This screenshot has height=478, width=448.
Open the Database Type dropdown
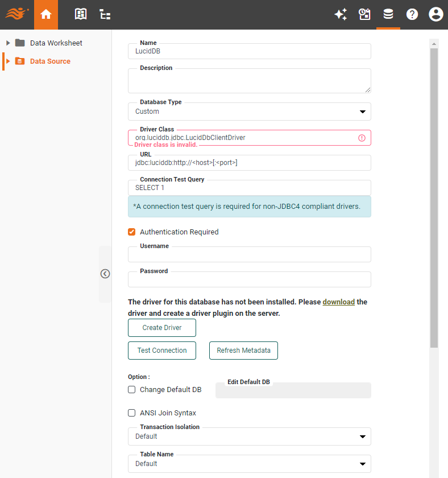pos(363,112)
